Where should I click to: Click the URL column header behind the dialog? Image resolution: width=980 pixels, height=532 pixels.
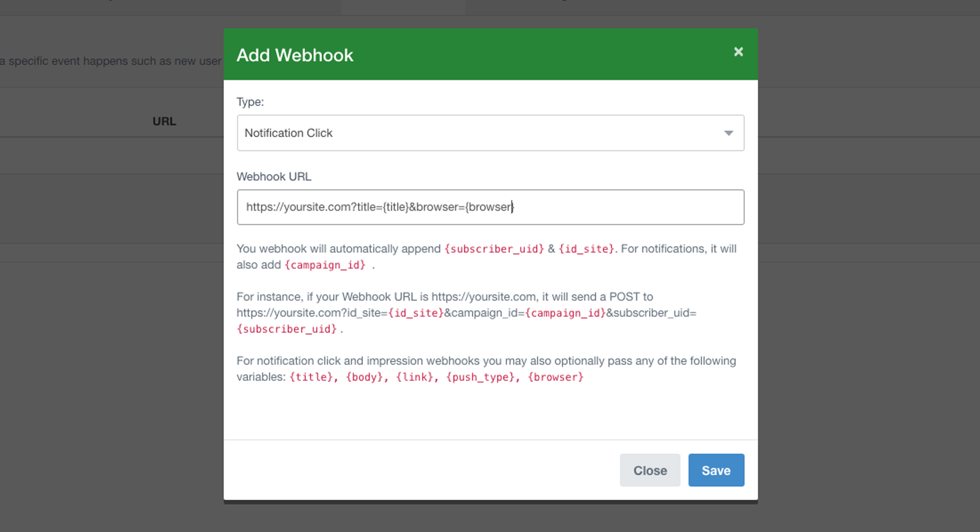pyautogui.click(x=164, y=121)
